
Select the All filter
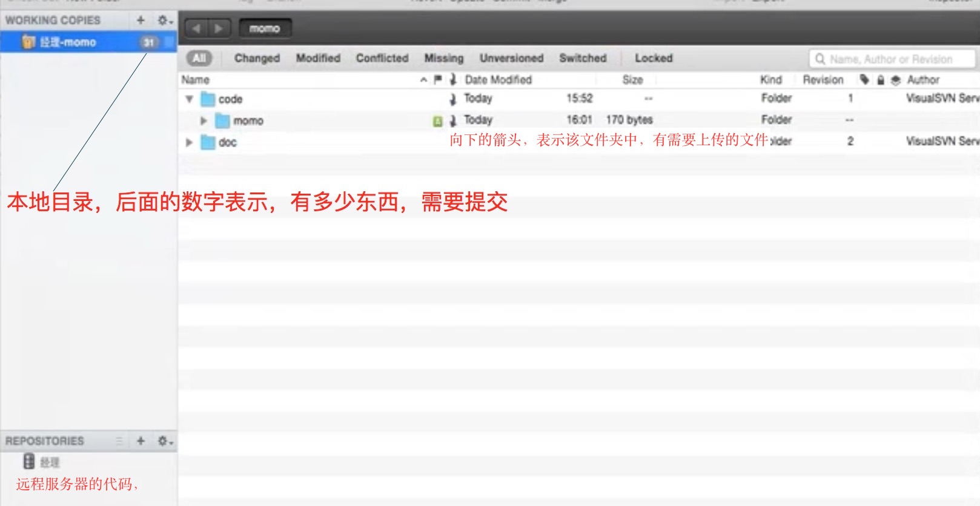point(199,58)
